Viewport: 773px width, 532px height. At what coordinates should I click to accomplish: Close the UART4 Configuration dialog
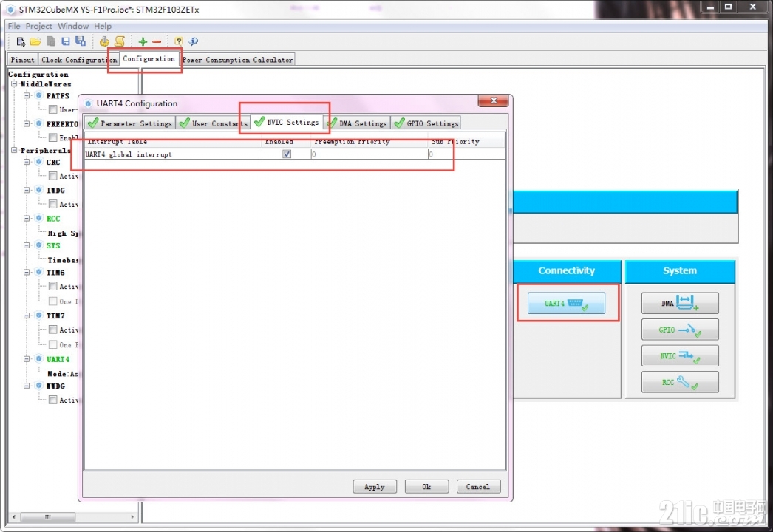tap(494, 100)
